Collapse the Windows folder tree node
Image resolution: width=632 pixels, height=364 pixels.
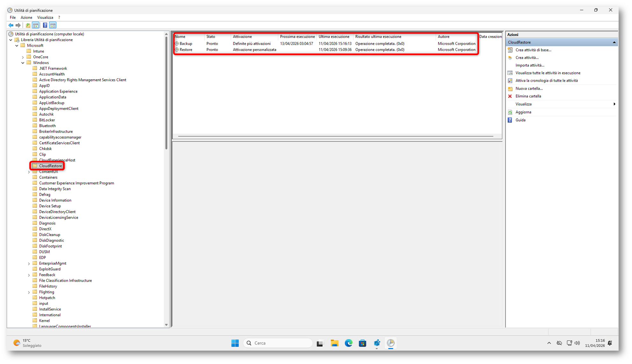click(23, 63)
